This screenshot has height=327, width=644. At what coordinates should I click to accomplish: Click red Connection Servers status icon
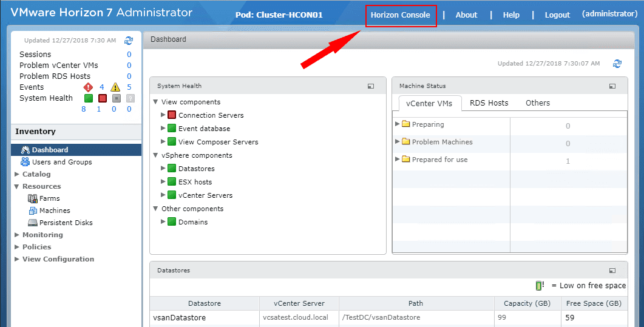(172, 115)
